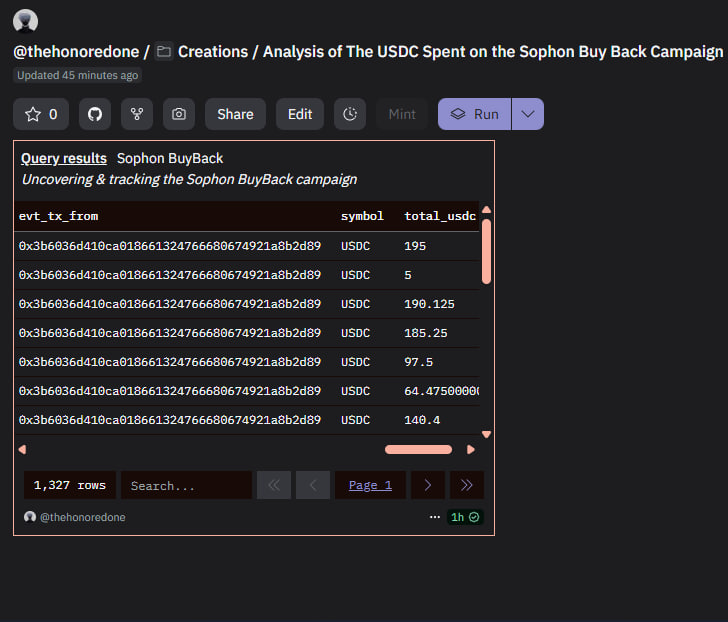Viewport: 728px width, 622px height.
Task: Open @thehonoredone link in widget footer
Action: (83, 517)
